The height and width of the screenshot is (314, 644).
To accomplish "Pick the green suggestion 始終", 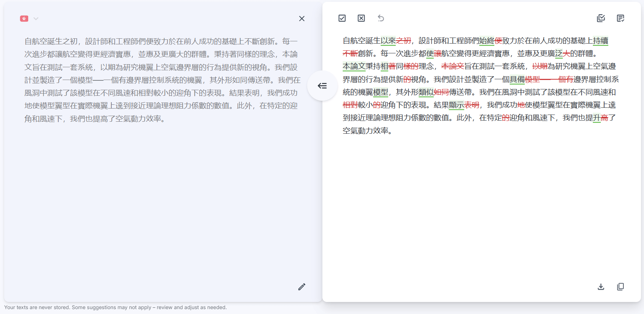I will coord(487,41).
